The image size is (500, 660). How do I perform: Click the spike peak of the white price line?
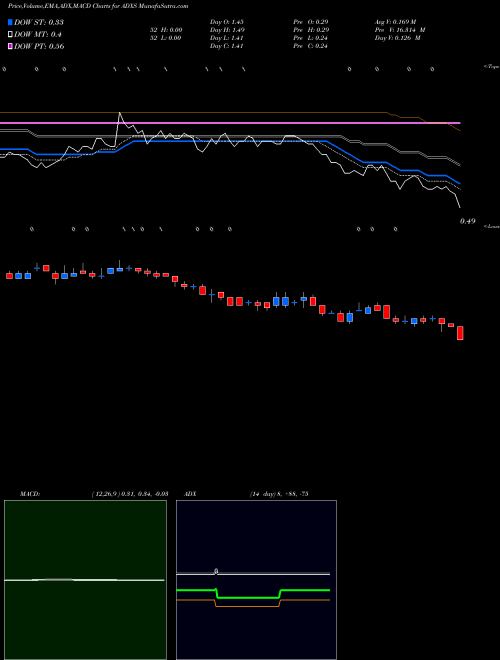click(x=120, y=113)
